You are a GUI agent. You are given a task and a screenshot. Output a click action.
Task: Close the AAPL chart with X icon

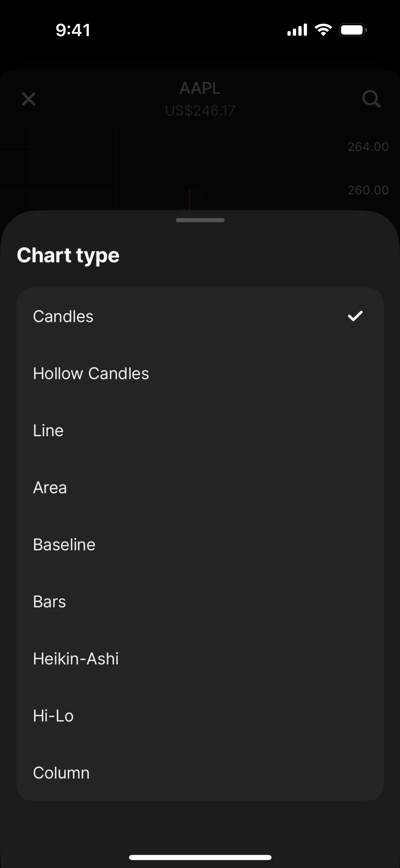pyautogui.click(x=29, y=99)
